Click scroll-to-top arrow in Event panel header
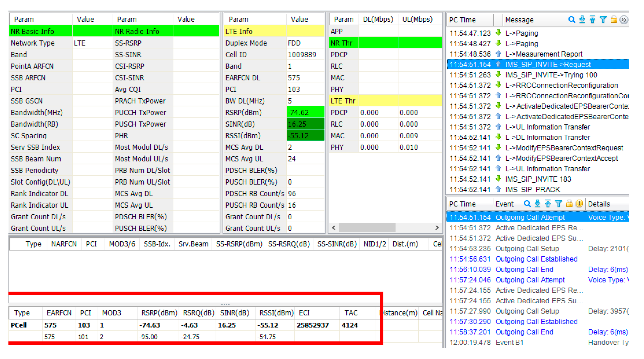 [548, 204]
